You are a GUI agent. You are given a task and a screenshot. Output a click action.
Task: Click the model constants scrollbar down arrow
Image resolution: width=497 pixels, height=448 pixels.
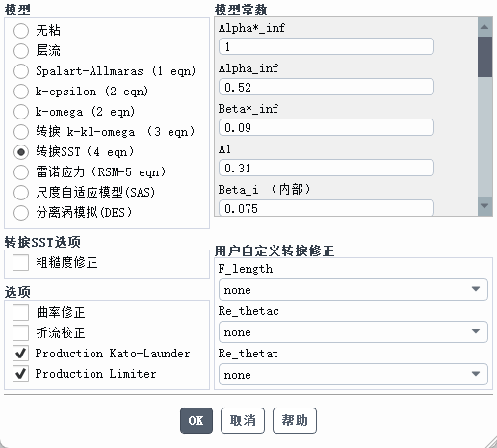click(x=484, y=205)
